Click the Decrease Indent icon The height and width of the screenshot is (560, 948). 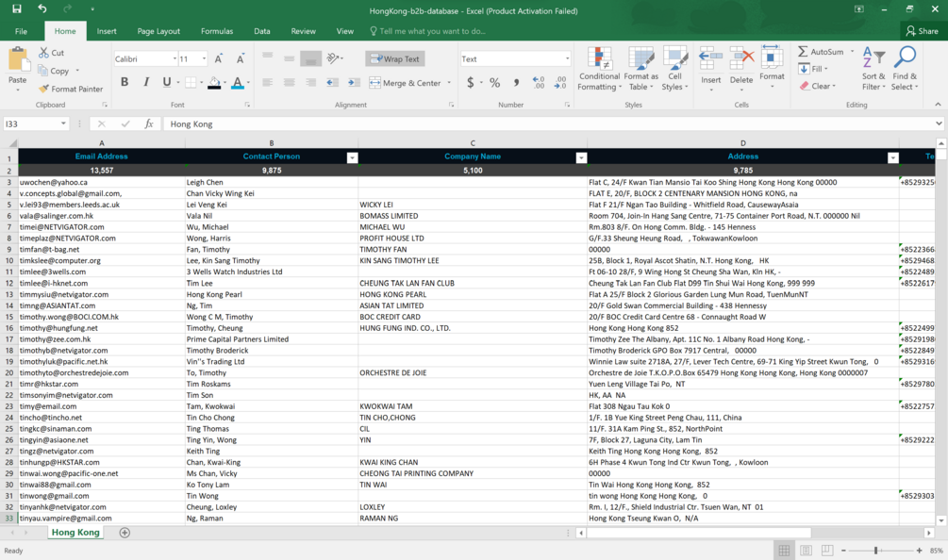332,82
